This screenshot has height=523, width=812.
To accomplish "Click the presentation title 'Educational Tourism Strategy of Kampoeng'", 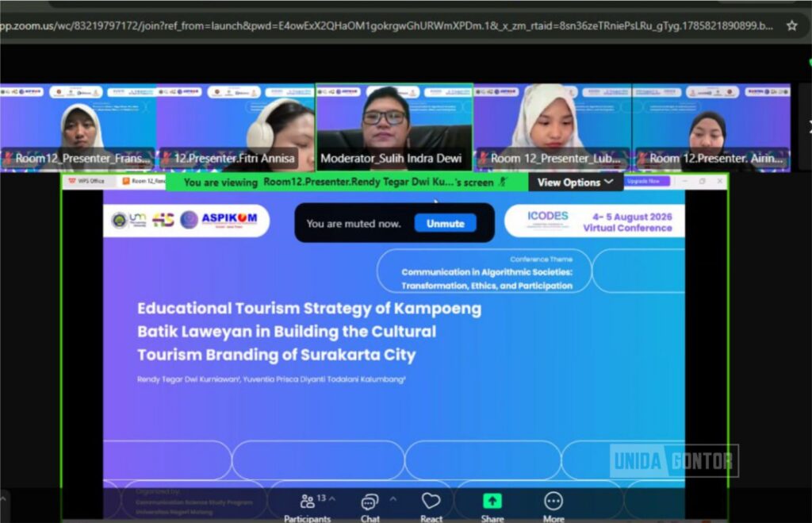I will point(309,309).
